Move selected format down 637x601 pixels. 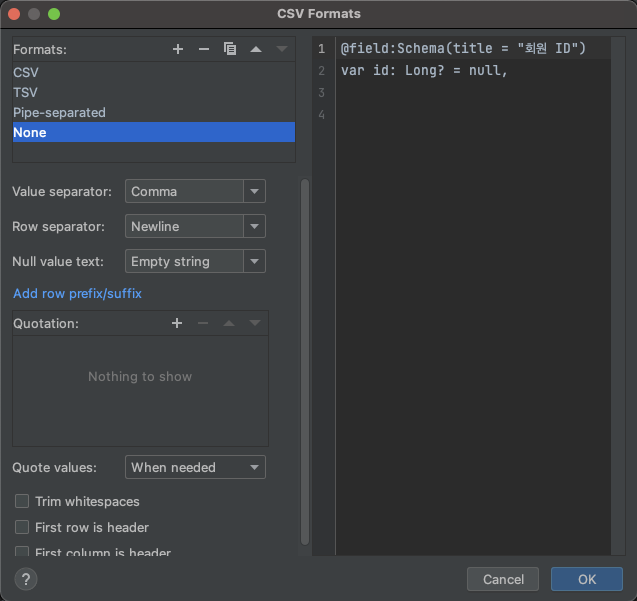282,49
